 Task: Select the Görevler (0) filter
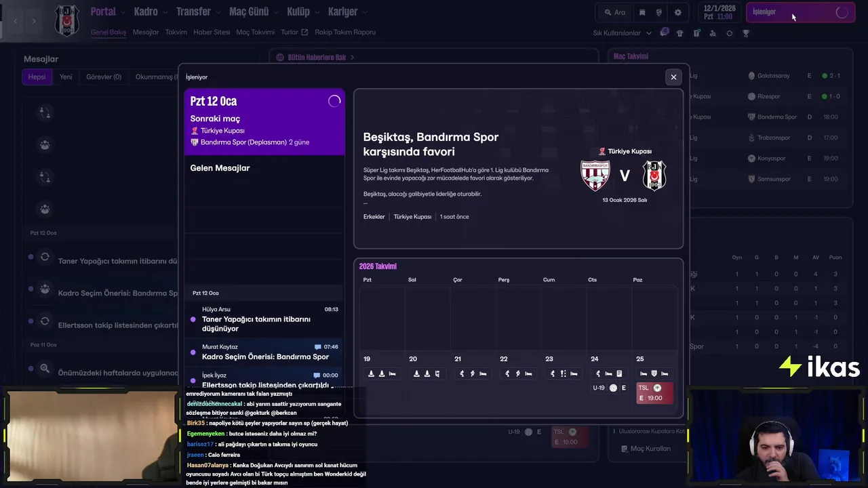pyautogui.click(x=104, y=77)
